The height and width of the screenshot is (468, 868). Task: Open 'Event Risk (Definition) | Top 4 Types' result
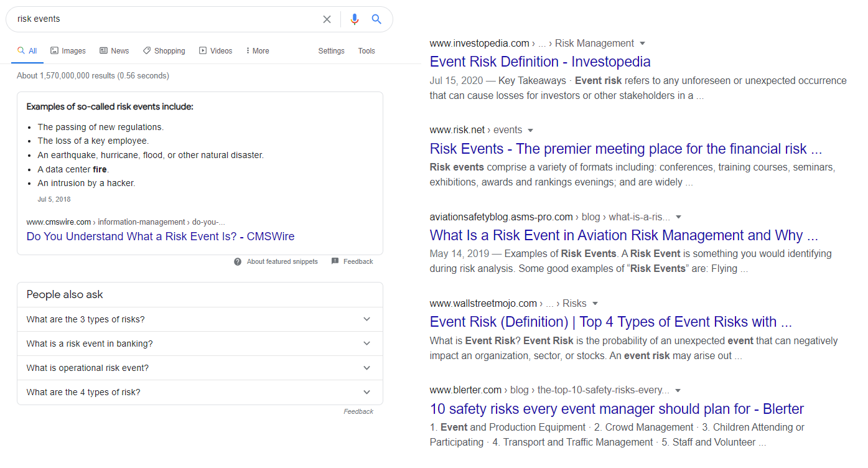pos(611,322)
